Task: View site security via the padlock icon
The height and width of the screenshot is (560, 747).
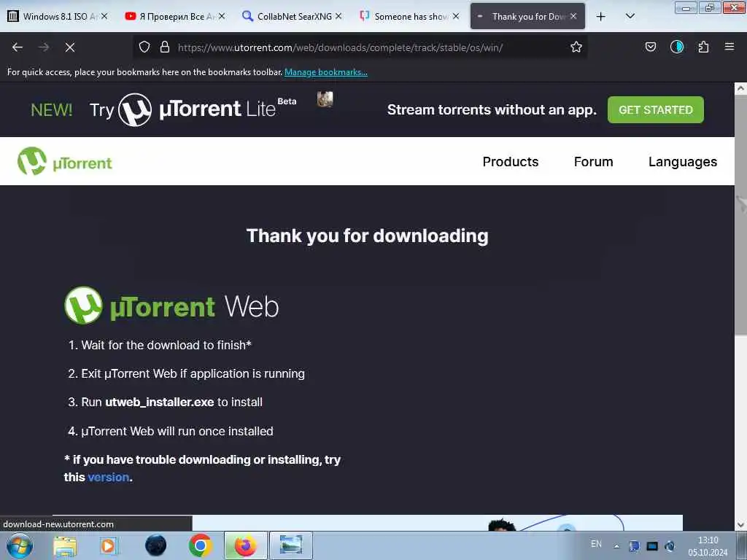Action: (x=165, y=47)
